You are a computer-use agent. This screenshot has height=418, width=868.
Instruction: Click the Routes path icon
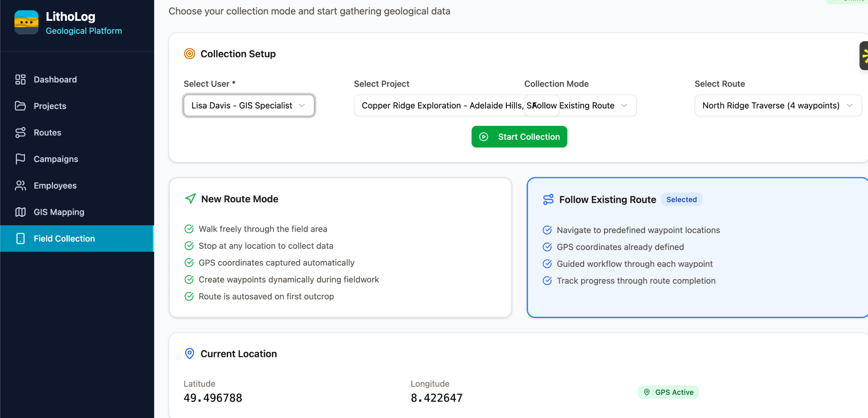tap(20, 133)
